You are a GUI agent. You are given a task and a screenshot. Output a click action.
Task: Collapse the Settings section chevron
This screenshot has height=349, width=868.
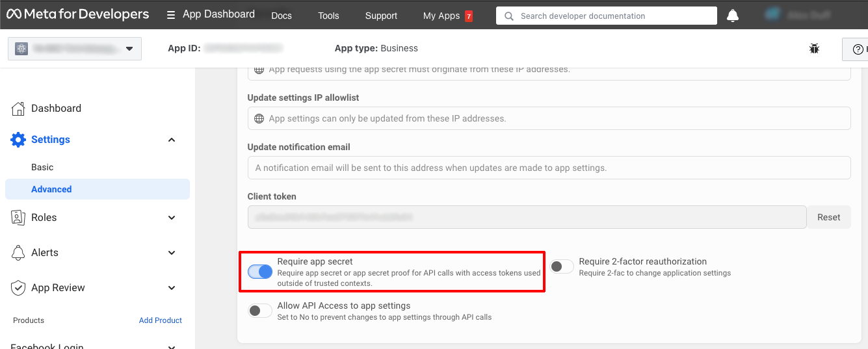172,140
